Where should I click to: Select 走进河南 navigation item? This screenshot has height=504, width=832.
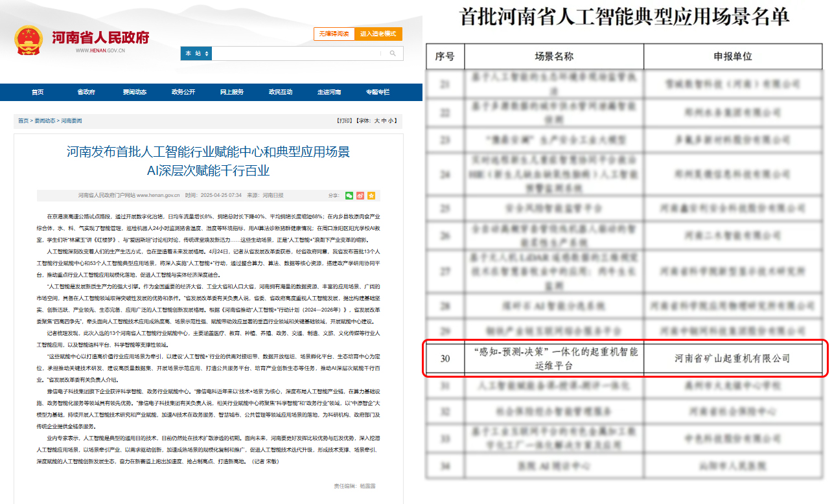pyautogui.click(x=329, y=92)
